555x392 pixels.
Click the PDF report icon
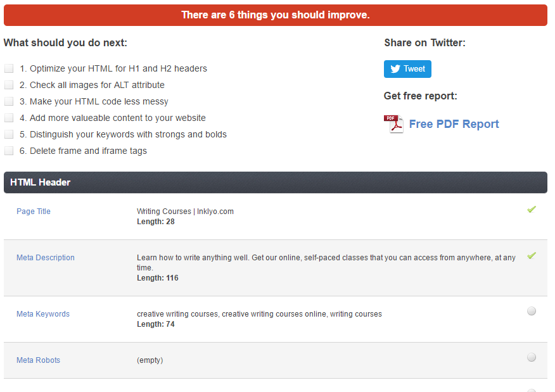393,124
